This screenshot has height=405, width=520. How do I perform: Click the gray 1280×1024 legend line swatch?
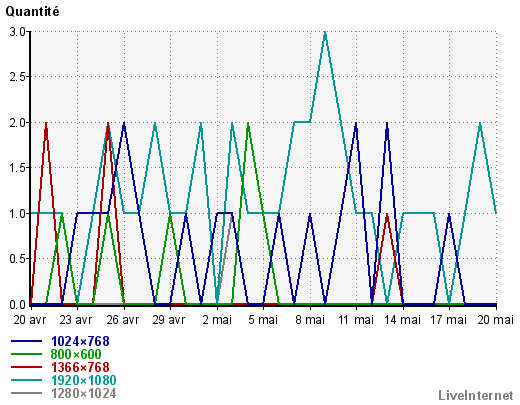(26, 393)
